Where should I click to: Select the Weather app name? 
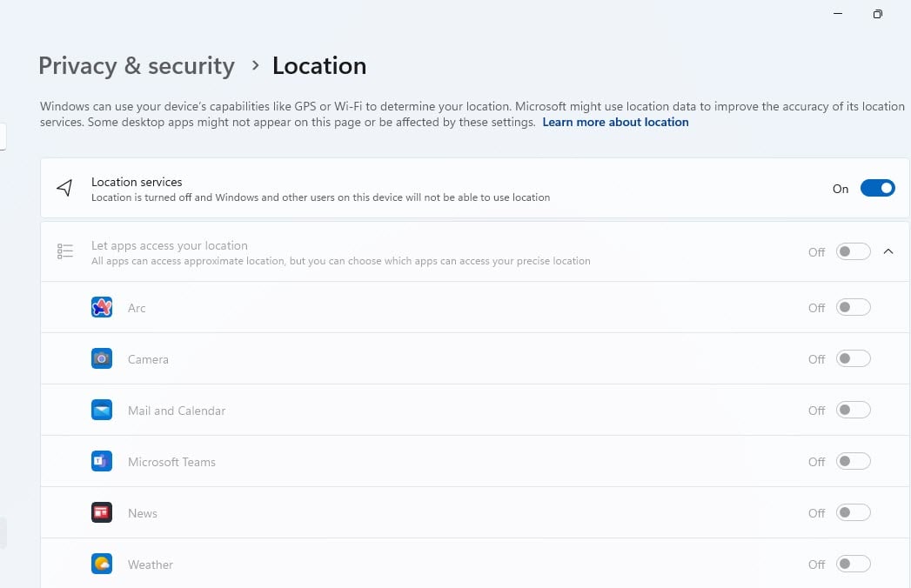pos(151,565)
